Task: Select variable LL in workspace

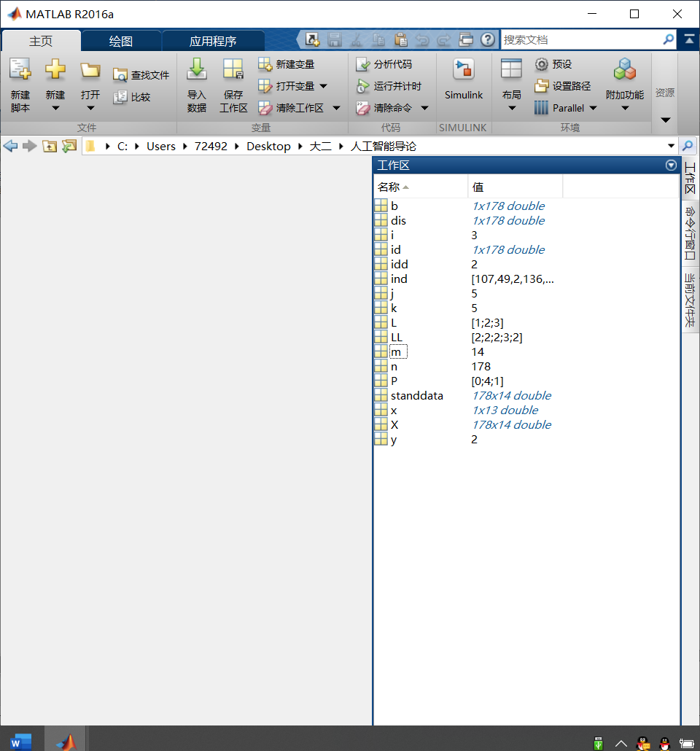Action: coord(526,337)
